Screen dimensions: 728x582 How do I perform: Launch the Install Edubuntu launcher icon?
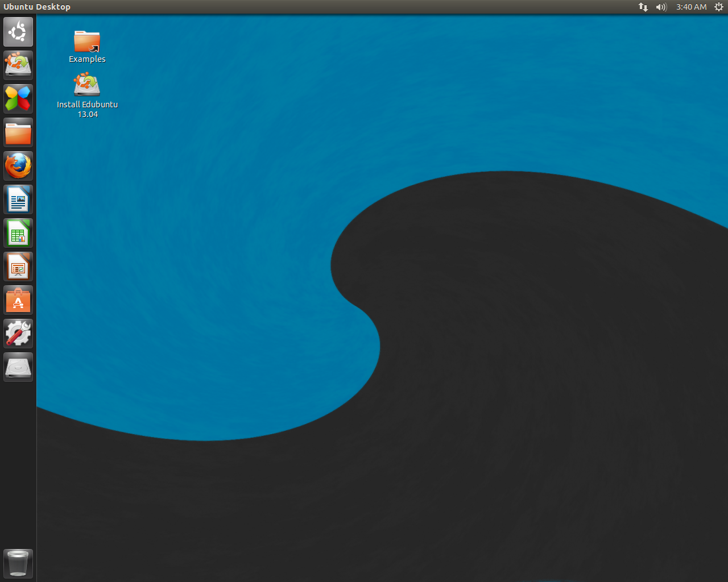(18, 65)
